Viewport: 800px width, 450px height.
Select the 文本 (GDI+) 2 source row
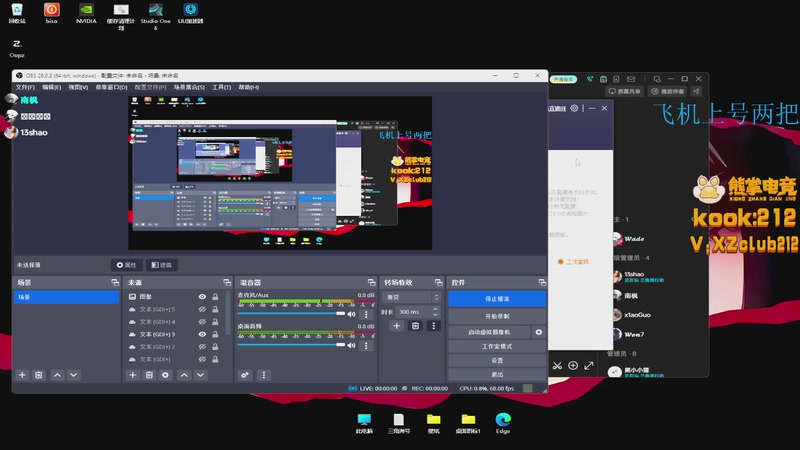[x=174, y=347]
